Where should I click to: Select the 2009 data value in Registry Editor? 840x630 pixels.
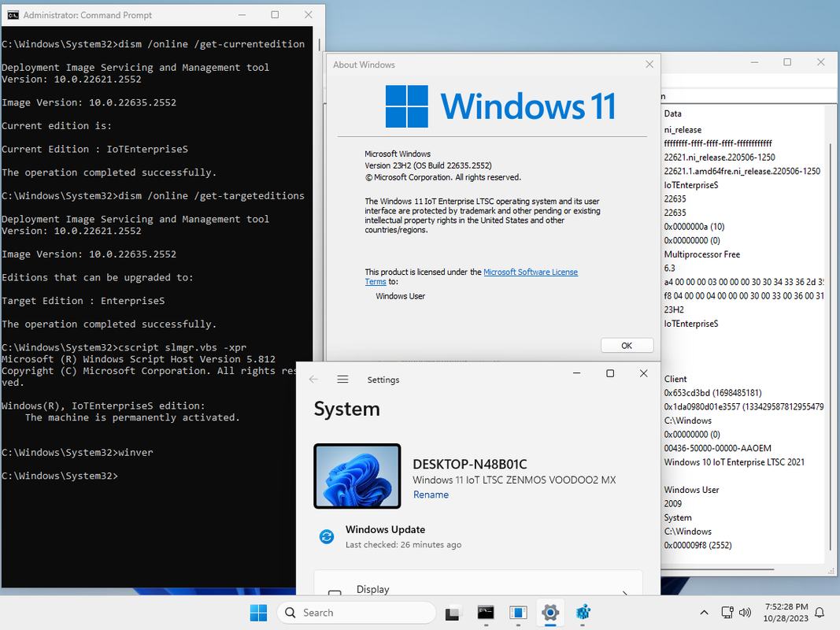click(673, 503)
